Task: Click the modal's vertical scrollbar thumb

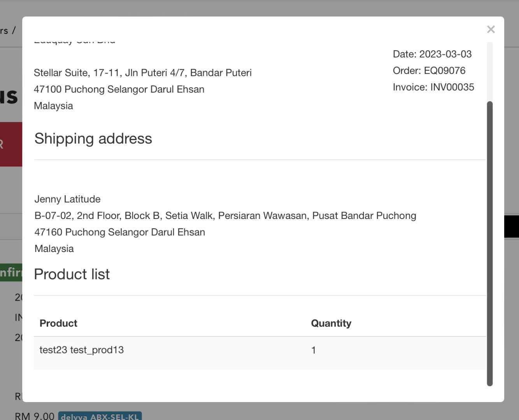Action: [x=489, y=243]
